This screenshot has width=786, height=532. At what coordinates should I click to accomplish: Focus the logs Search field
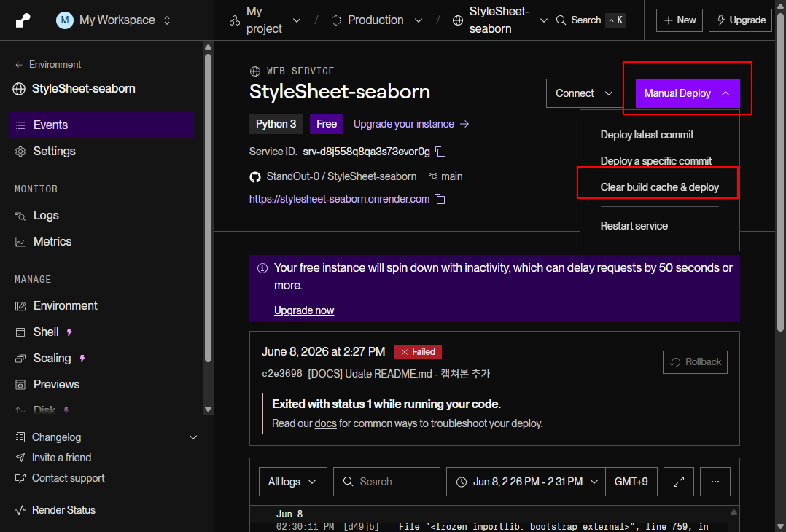tap(386, 482)
